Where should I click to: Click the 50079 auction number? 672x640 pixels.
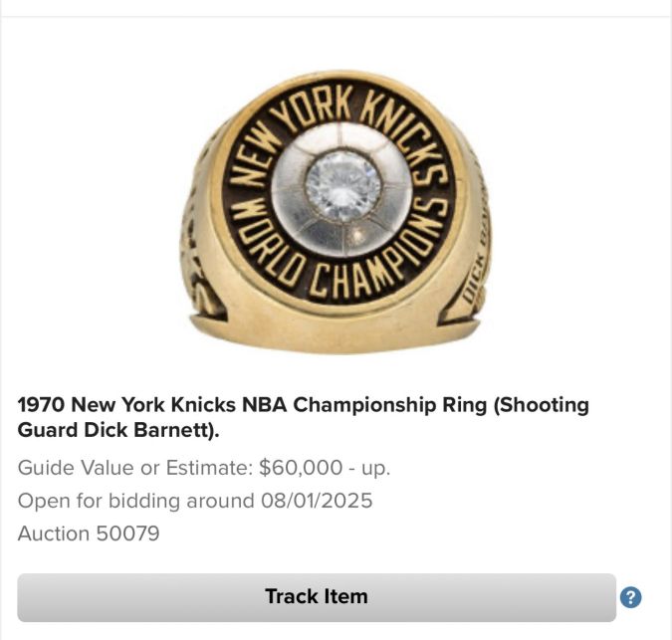pyautogui.click(x=127, y=533)
